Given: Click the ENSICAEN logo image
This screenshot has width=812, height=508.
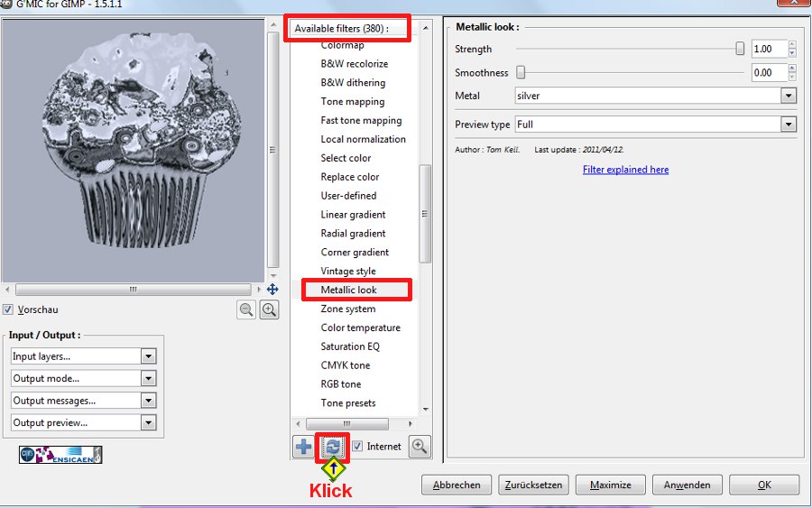Looking at the screenshot, I should pos(60,455).
